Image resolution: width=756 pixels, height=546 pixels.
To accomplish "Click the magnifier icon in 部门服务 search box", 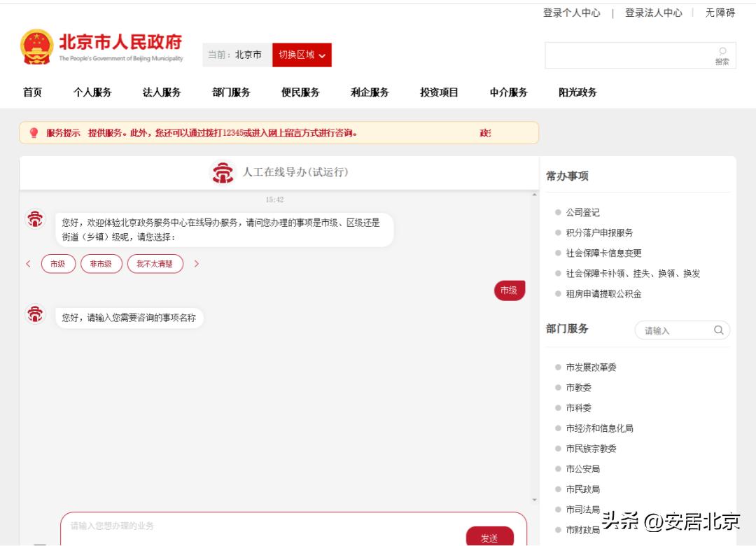I will (x=718, y=330).
